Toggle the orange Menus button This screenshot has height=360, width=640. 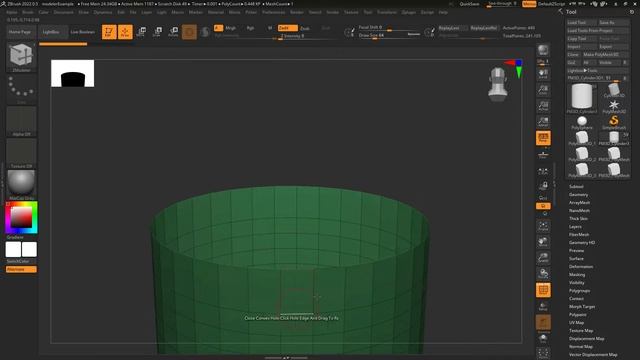[529, 4]
